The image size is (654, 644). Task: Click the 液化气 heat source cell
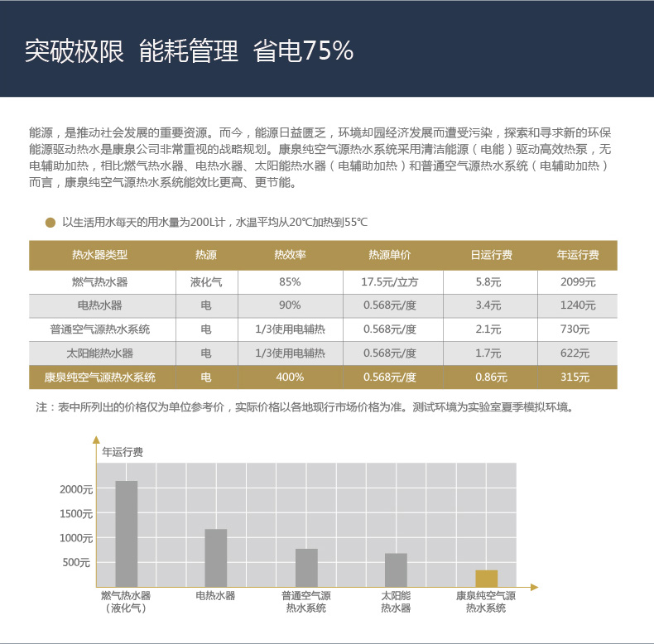[x=206, y=282]
